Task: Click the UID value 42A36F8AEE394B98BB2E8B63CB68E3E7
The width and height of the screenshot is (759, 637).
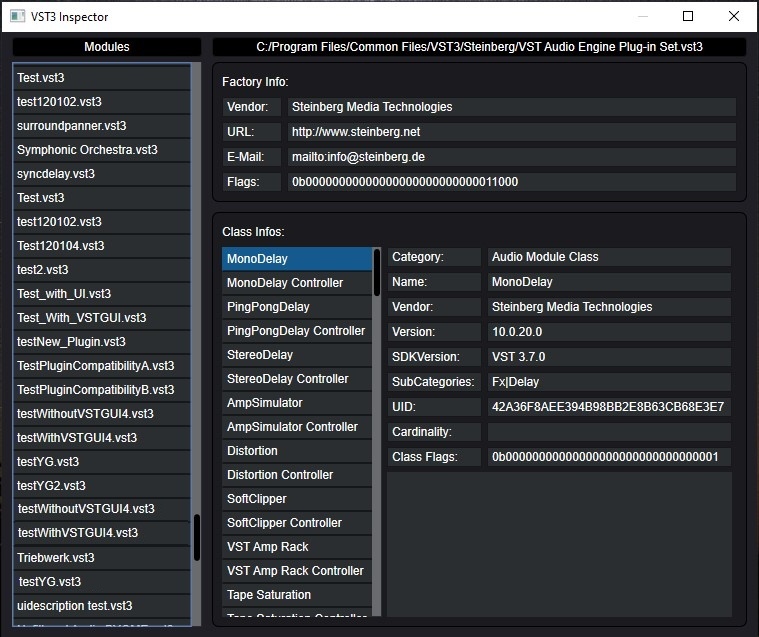Action: pos(609,407)
